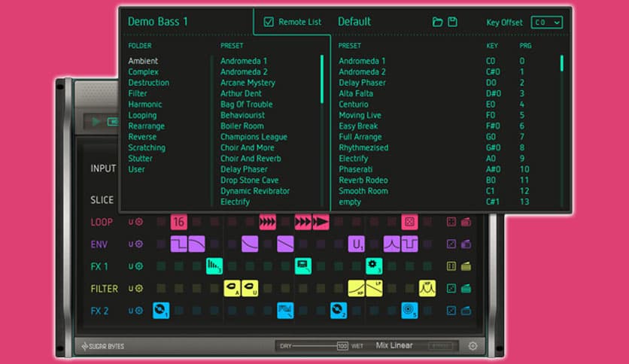Click the Sugar Bytes logo

pos(102,346)
